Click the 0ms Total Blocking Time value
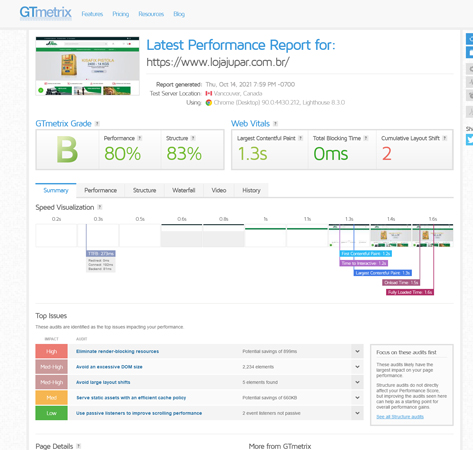 pos(331,154)
